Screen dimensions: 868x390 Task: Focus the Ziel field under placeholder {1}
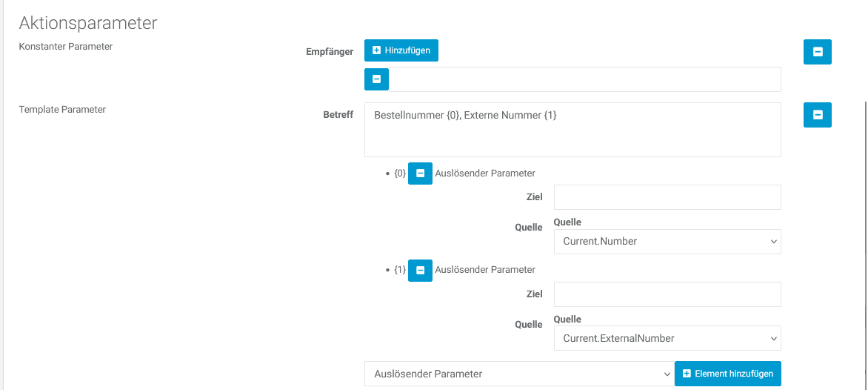point(667,294)
